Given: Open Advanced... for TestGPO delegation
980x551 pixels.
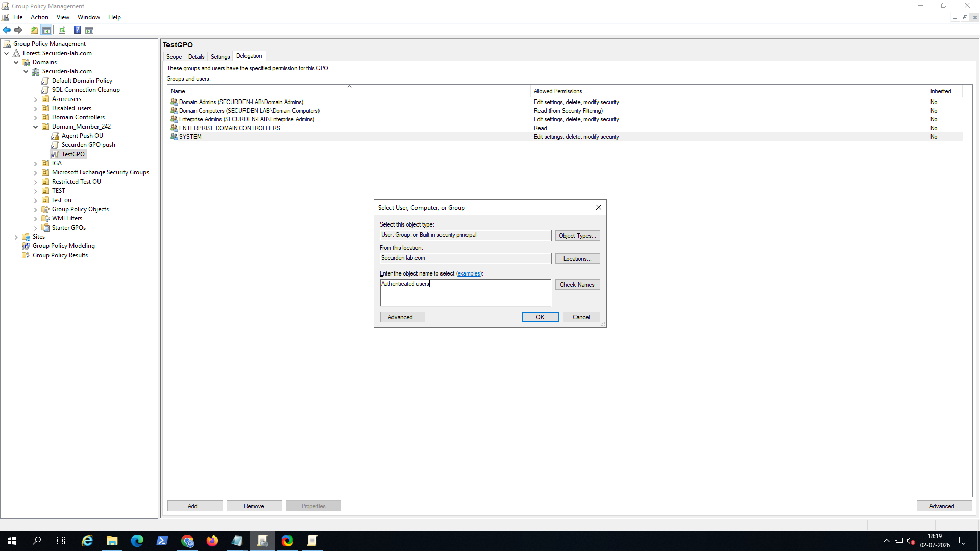Looking at the screenshot, I should pos(944,506).
